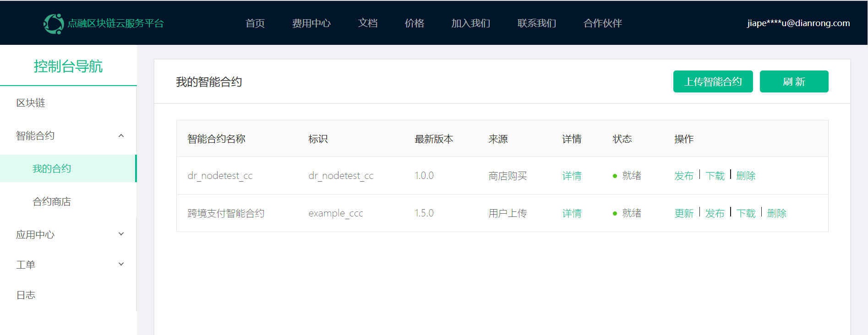Open 详情 for the dr_nodetest_cc contract
This screenshot has width=868, height=335.
(x=572, y=176)
